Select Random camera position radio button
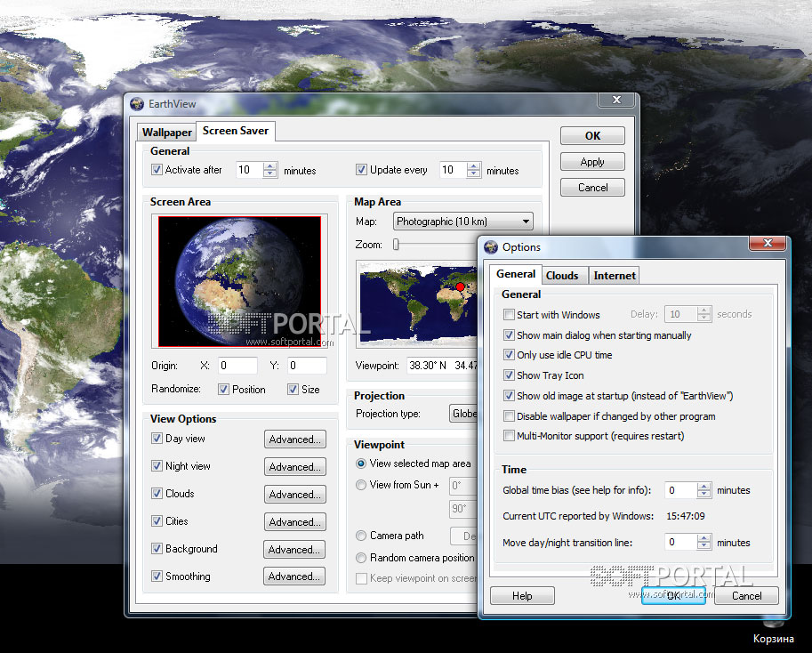The height and width of the screenshot is (653, 812). click(361, 558)
